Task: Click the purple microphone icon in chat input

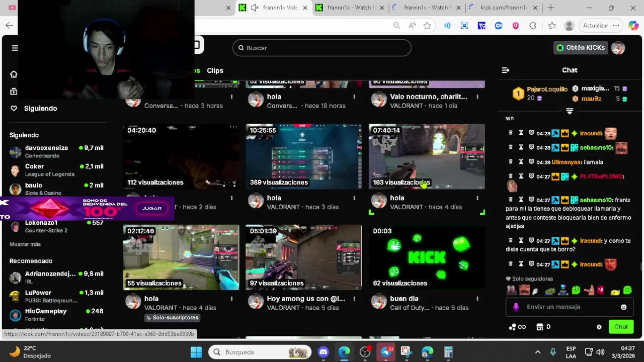Action: pyautogui.click(x=516, y=307)
